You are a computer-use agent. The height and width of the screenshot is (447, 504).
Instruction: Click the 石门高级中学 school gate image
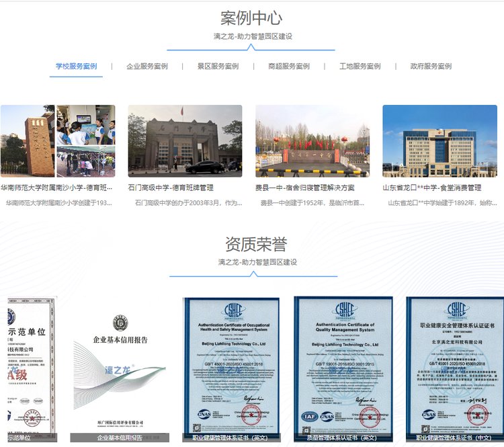(x=185, y=140)
